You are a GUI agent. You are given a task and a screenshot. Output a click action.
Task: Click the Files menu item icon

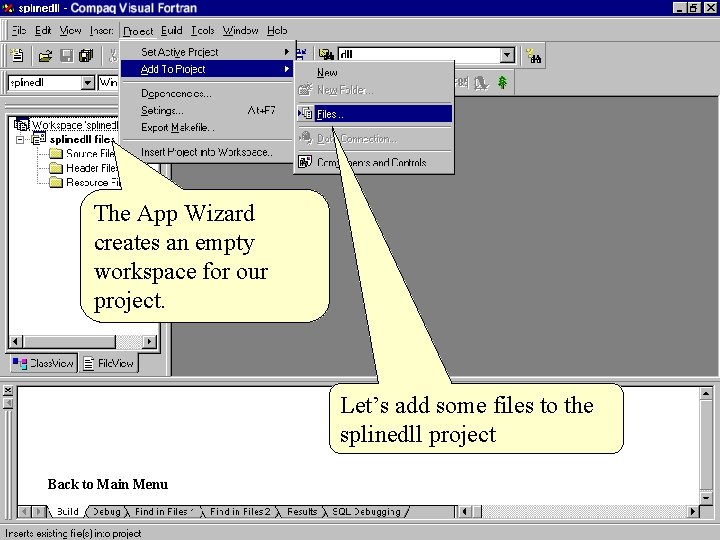tap(305, 113)
